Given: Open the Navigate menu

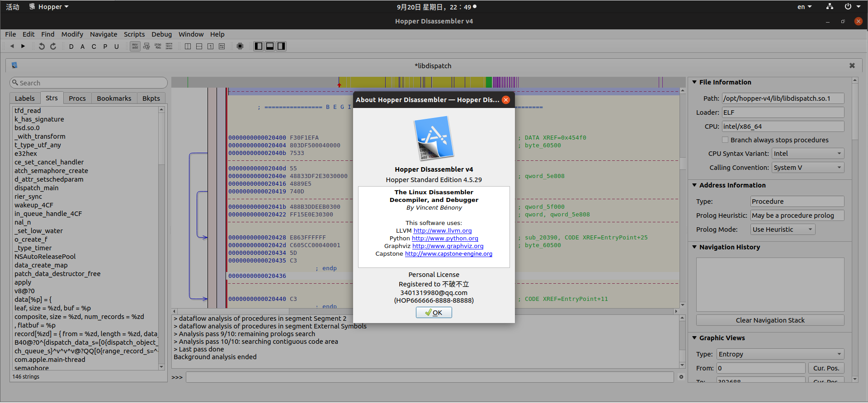Looking at the screenshot, I should point(104,34).
